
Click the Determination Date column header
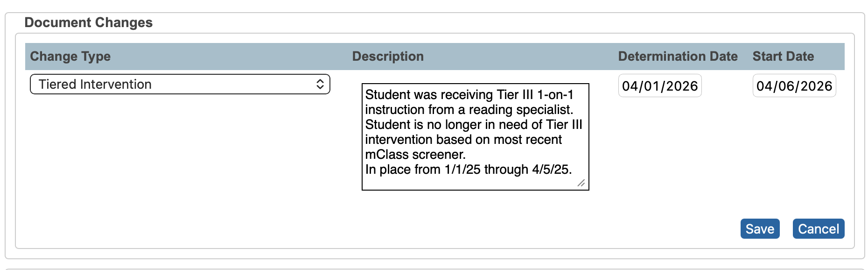click(678, 56)
